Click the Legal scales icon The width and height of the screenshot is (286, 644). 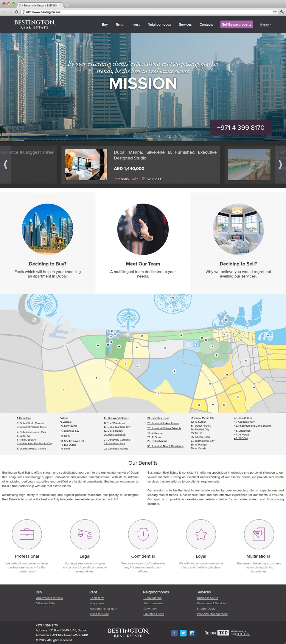tap(85, 534)
